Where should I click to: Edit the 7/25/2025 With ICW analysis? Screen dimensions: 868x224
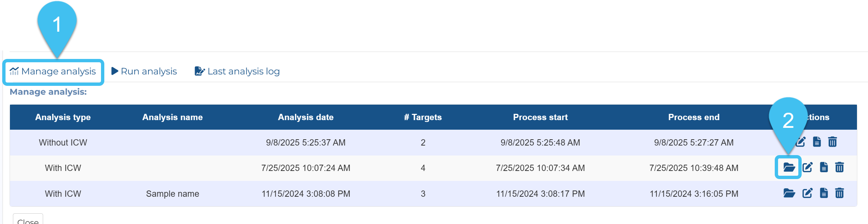tap(807, 168)
